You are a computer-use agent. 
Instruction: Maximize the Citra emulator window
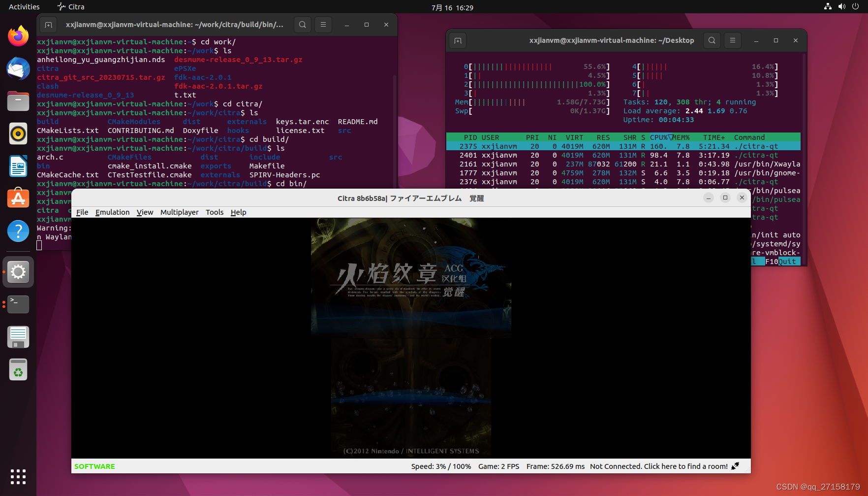pos(725,198)
